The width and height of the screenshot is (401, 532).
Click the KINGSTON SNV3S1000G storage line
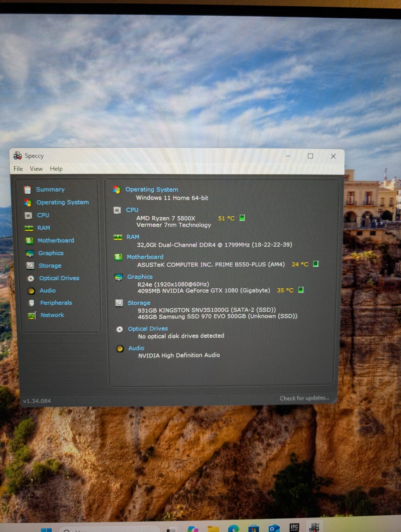click(x=207, y=310)
